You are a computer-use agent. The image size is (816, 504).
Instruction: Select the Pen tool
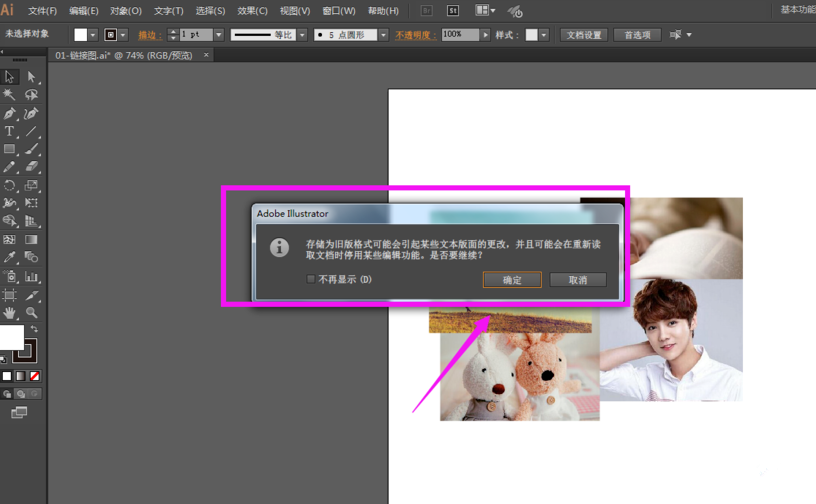pyautogui.click(x=10, y=114)
